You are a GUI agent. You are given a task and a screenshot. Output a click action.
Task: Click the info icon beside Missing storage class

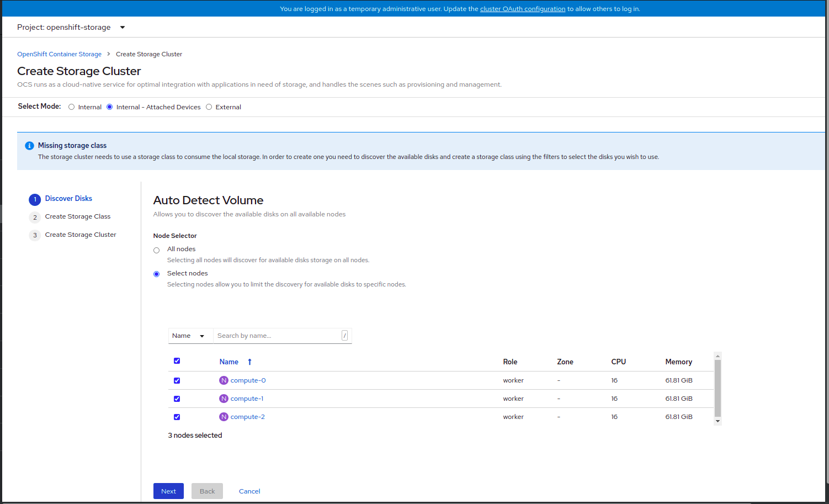pos(29,146)
